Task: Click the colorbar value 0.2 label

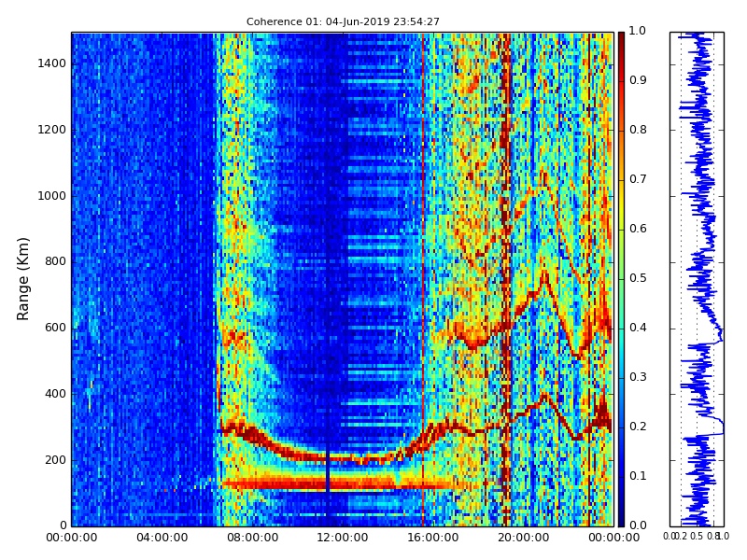Action: [x=638, y=427]
